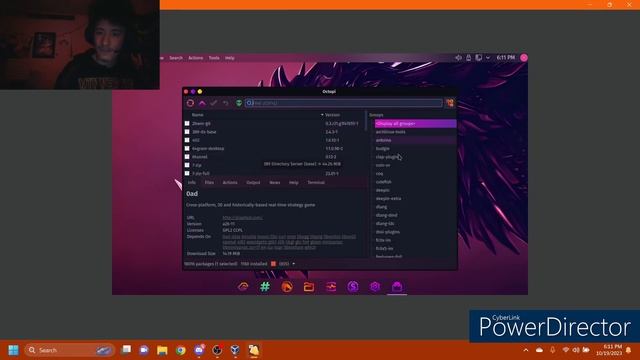The width and height of the screenshot is (640, 360).
Task: Click the green alien toolbar icon
Action: coord(239,103)
